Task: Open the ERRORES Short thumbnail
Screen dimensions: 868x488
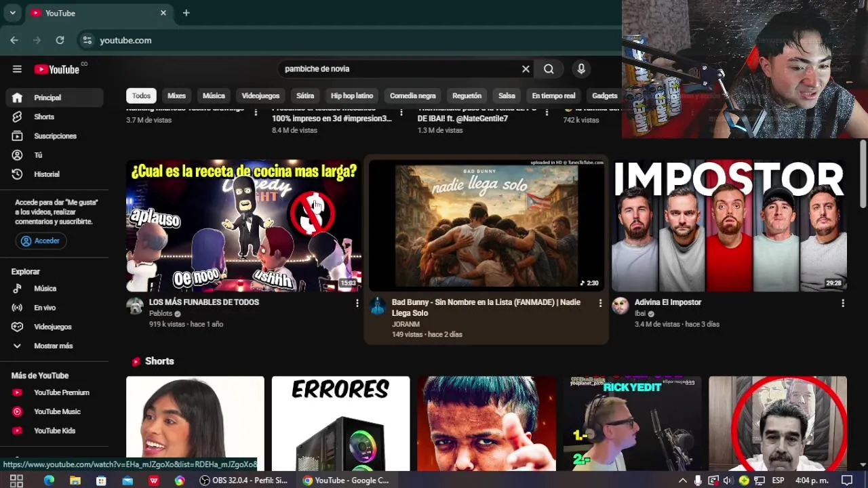Action: point(340,424)
